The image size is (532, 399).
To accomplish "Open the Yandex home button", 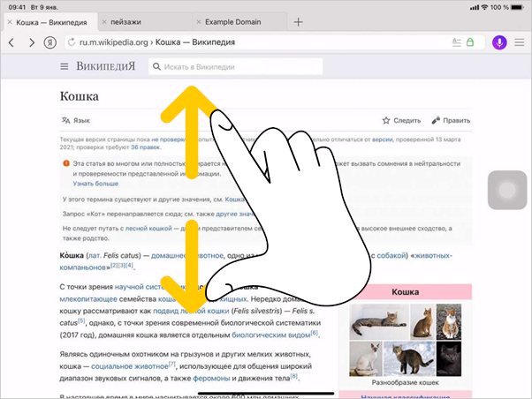I will click(x=52, y=42).
